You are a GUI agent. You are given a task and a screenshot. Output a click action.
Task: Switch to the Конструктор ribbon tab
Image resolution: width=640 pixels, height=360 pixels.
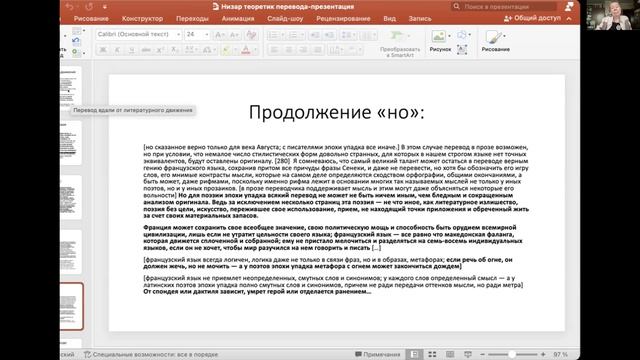coord(142,19)
